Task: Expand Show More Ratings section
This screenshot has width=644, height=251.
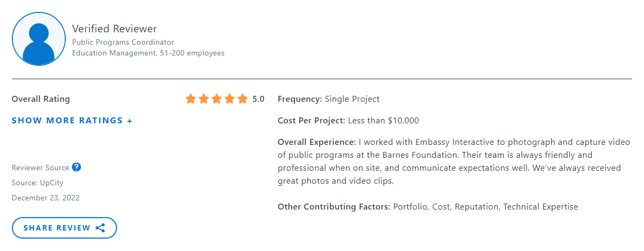Action: point(72,121)
